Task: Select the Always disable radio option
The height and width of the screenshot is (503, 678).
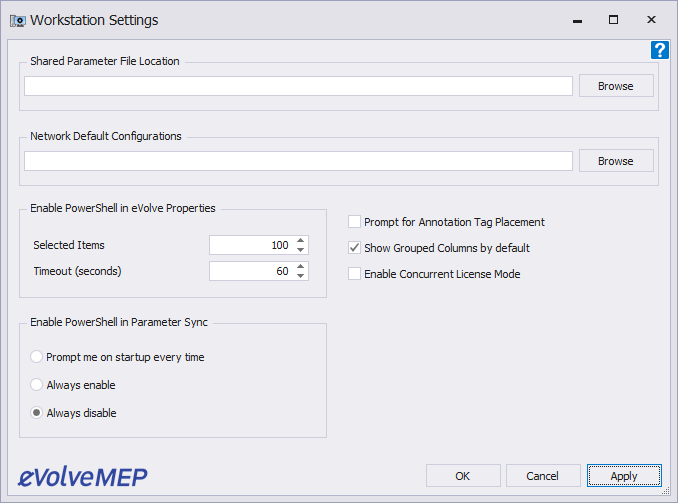Action: (x=36, y=413)
